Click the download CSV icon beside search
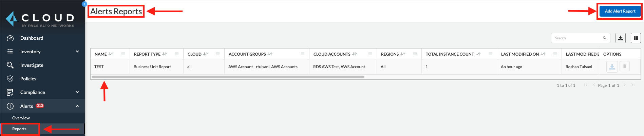The height and width of the screenshot is (136, 644). point(620,38)
